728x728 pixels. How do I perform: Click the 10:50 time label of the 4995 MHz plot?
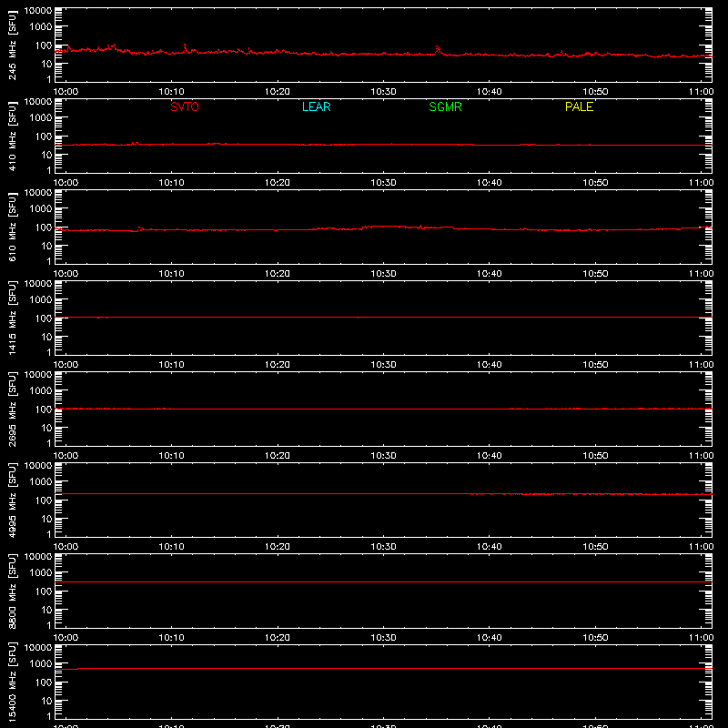pos(595,547)
